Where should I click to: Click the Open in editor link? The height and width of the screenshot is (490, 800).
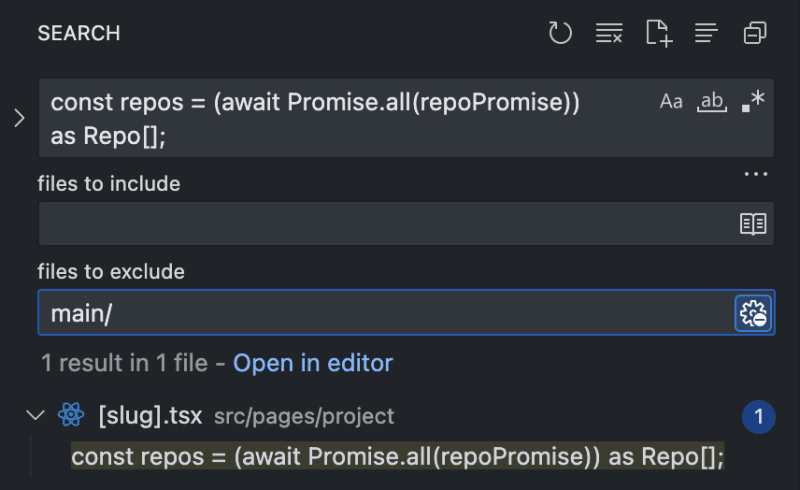313,363
